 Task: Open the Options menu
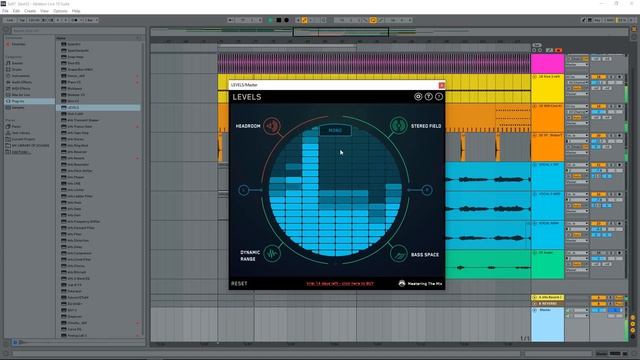tap(60, 11)
